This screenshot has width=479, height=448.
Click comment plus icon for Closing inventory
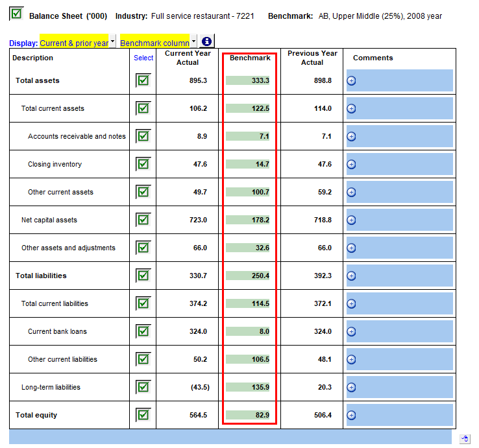pyautogui.click(x=351, y=164)
